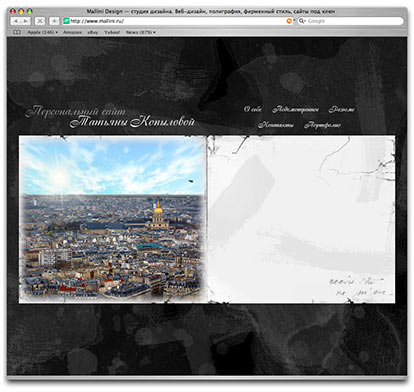Click the Paris cityscape photo
The image size is (414, 392).
click(x=113, y=219)
